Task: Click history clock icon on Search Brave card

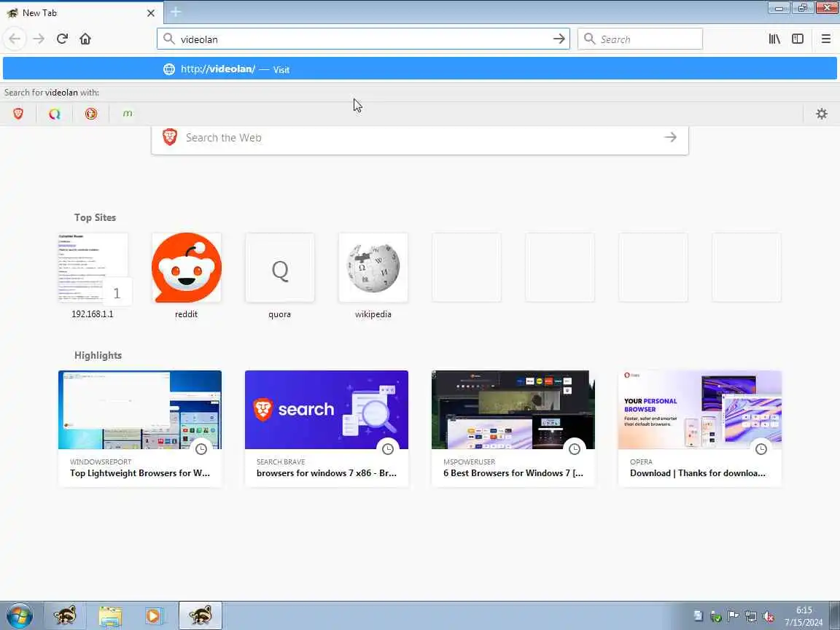Action: click(387, 449)
